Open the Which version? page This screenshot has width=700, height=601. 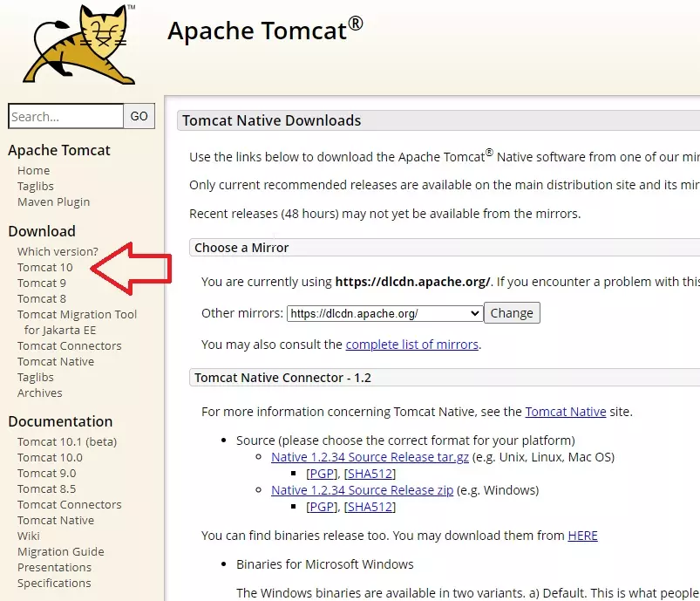pos(58,251)
